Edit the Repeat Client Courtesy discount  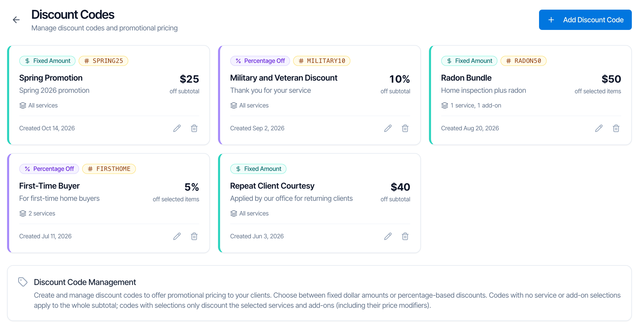point(388,236)
